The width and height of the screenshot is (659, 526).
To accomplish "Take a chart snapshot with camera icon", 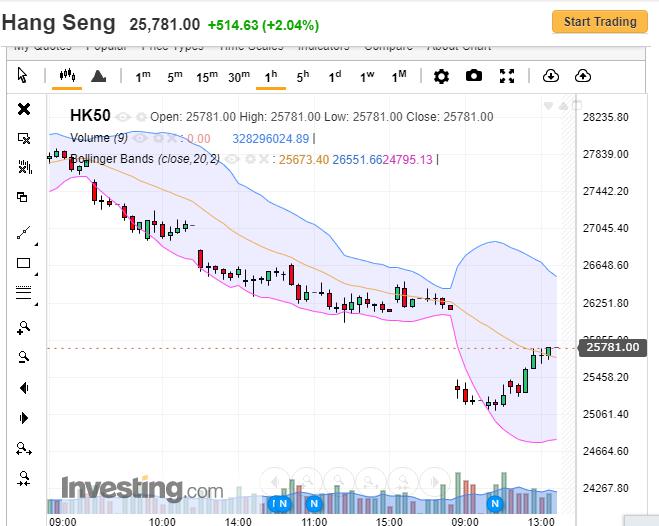I will pyautogui.click(x=474, y=76).
